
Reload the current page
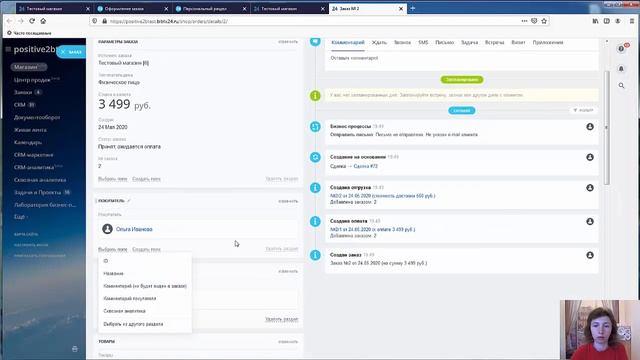pyautogui.click(x=32, y=21)
